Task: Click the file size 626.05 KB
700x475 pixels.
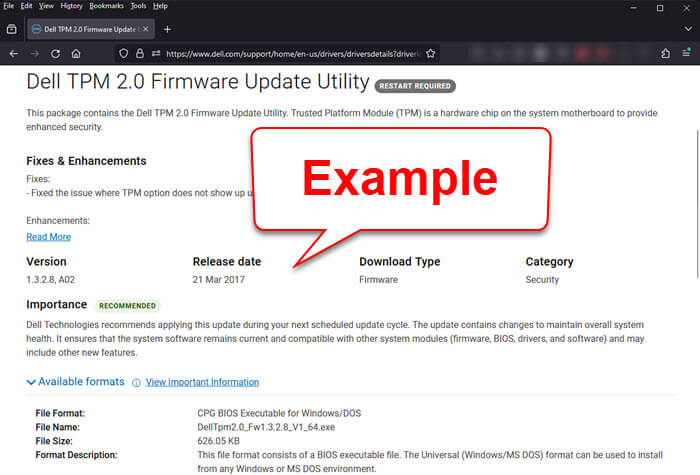Action: pos(218,441)
